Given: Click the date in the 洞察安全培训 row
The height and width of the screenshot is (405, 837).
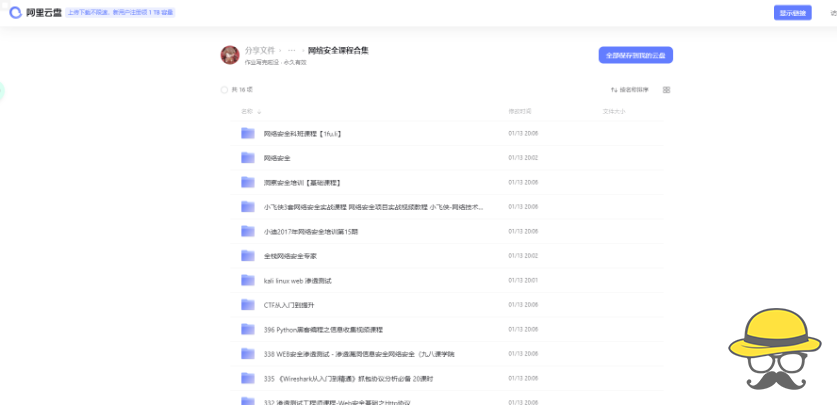Looking at the screenshot, I should (x=523, y=182).
